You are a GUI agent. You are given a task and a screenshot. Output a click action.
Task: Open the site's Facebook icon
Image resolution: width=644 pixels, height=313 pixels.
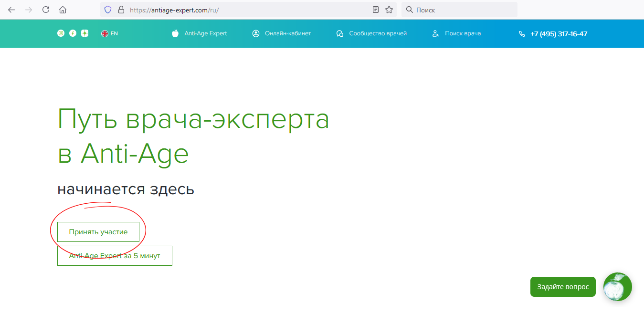coord(73,33)
